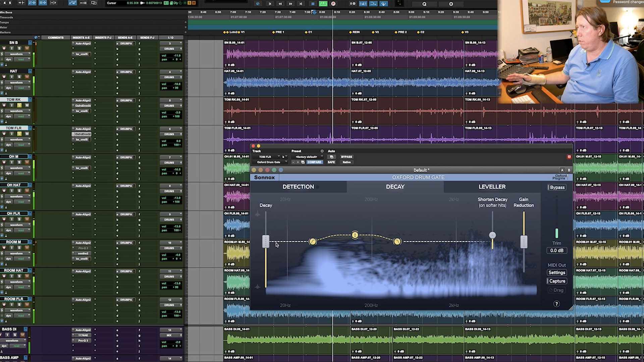The width and height of the screenshot is (644, 362).
Task: Switch to the DECAY tab
Action: click(395, 187)
